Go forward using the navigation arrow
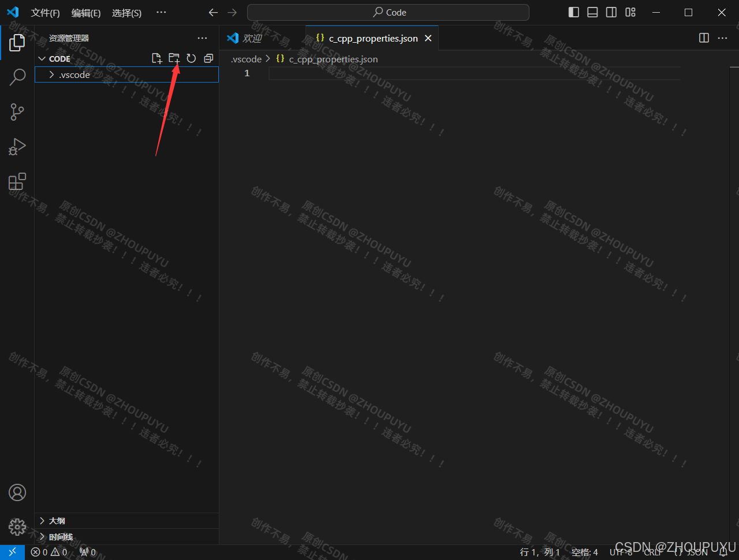This screenshot has width=739, height=560. [232, 13]
